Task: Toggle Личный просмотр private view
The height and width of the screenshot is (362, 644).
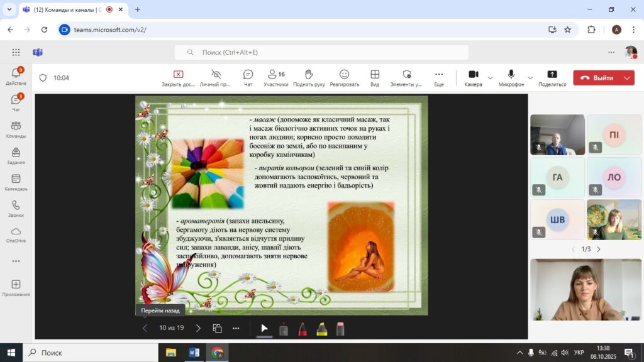Action: tap(216, 77)
